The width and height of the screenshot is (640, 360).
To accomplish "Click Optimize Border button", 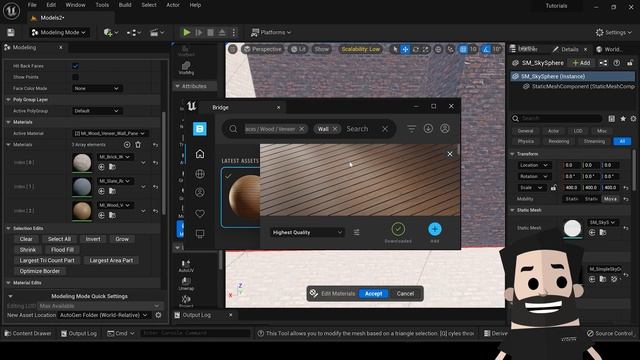I will click(x=39, y=271).
